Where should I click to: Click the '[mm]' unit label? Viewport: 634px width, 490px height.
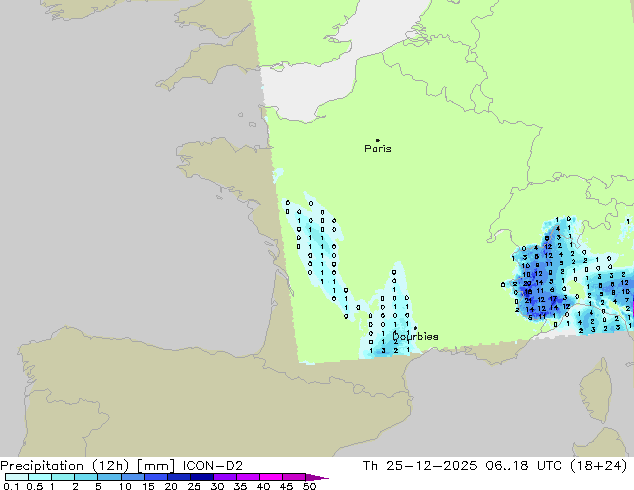(156, 466)
